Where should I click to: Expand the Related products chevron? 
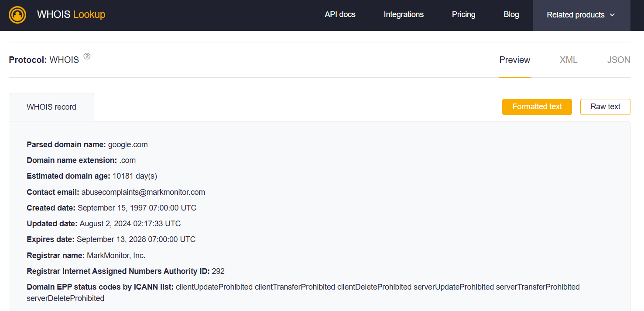tap(612, 15)
